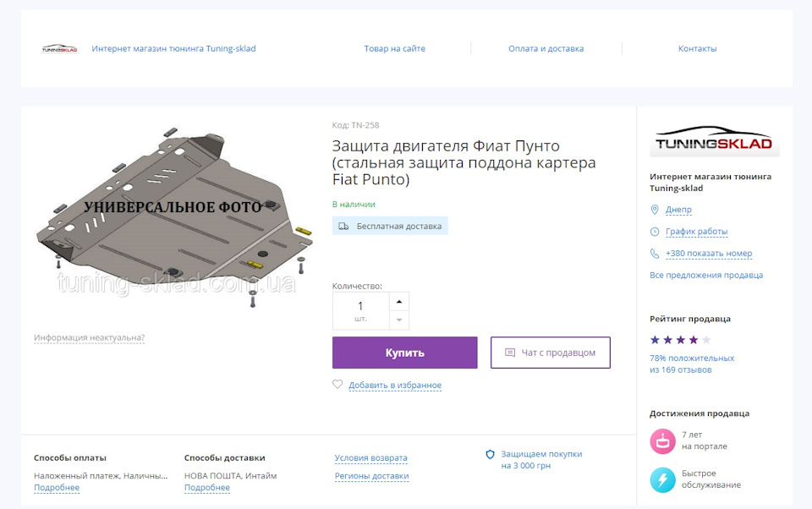
Task: Open Чат с продавцом button
Action: click(x=551, y=353)
